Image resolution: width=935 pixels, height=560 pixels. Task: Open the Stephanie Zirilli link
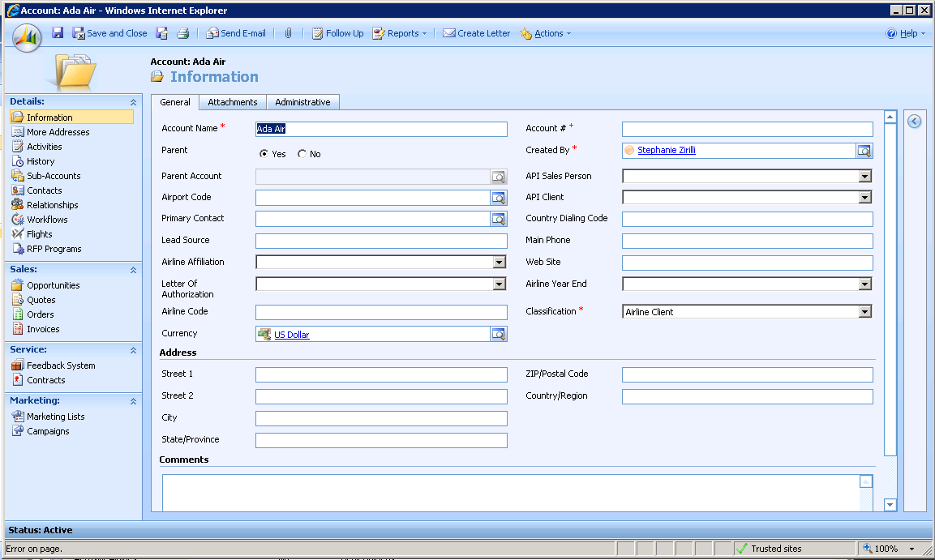[x=666, y=150]
